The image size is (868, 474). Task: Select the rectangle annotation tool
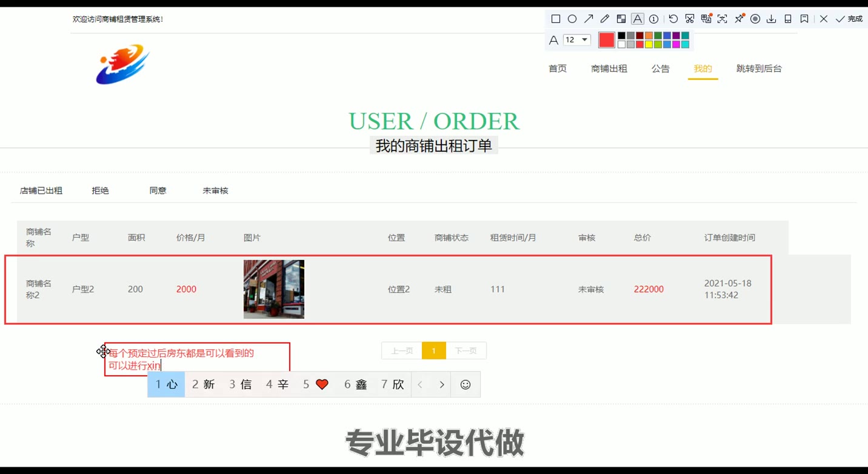pyautogui.click(x=555, y=19)
